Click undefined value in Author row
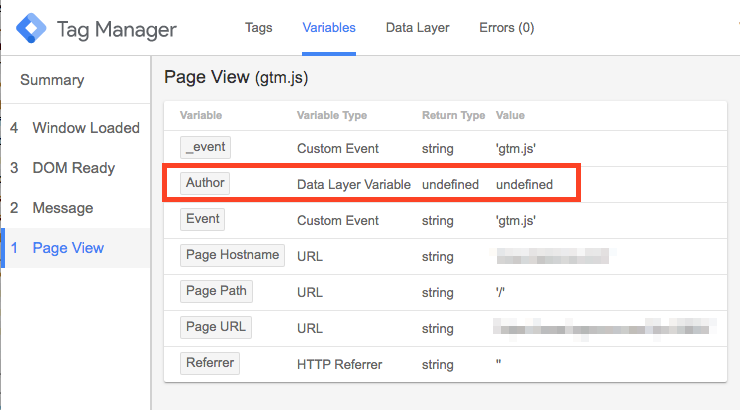 [x=524, y=184]
